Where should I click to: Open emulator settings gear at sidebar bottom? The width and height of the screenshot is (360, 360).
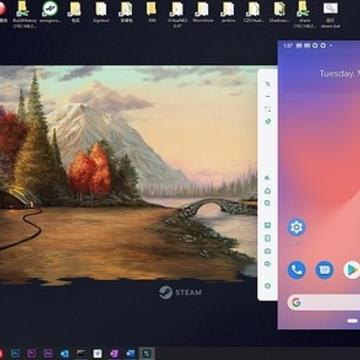[268, 286]
